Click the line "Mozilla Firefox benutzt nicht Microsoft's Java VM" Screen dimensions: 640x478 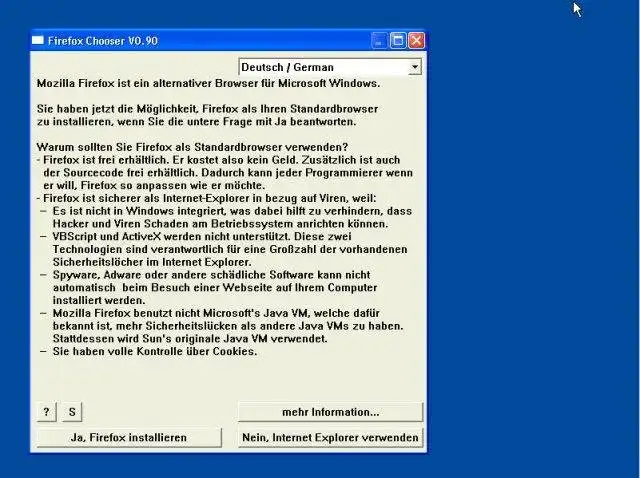click(x=216, y=313)
